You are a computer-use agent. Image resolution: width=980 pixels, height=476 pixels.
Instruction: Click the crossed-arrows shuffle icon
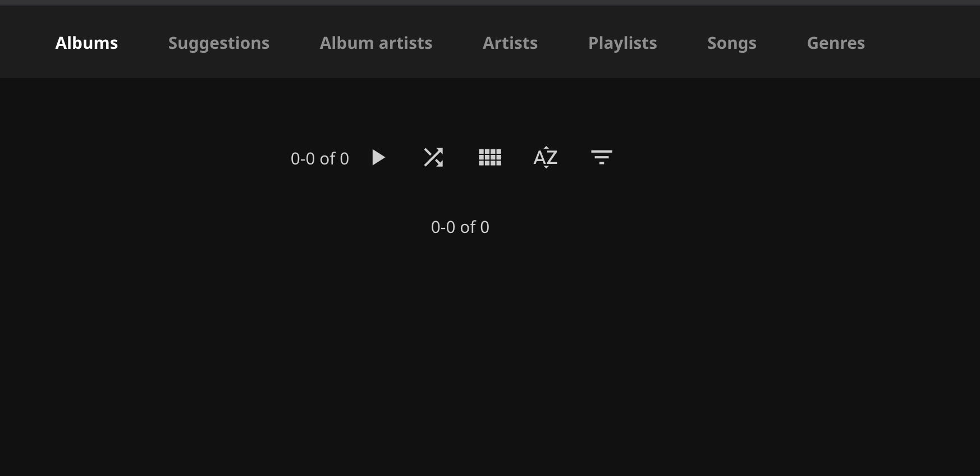(433, 158)
